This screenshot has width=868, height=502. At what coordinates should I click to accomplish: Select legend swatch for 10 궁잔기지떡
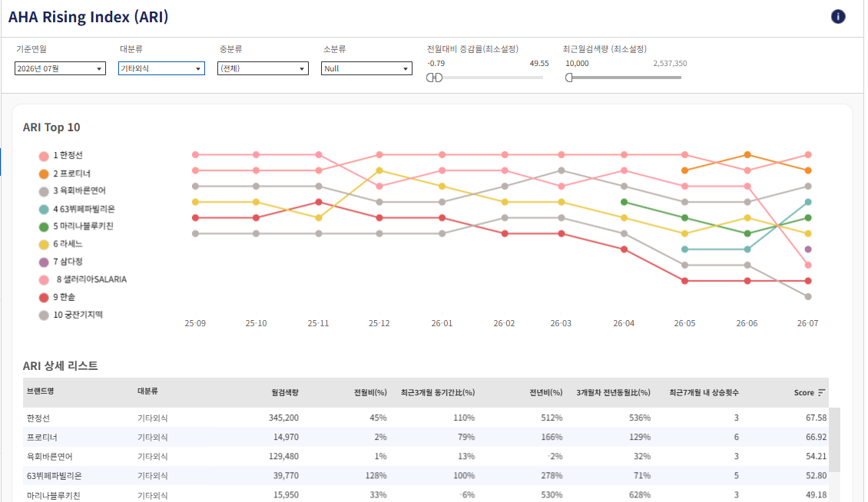point(44,315)
